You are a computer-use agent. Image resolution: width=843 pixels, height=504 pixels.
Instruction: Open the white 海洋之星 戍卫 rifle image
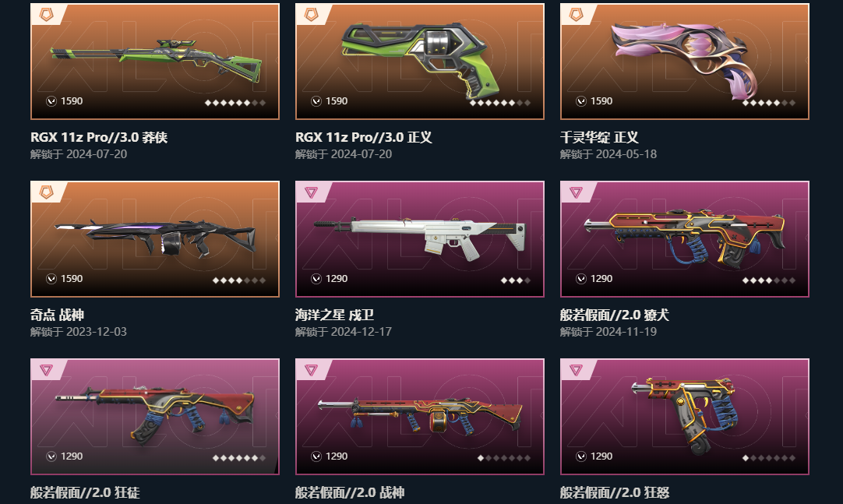coord(419,238)
